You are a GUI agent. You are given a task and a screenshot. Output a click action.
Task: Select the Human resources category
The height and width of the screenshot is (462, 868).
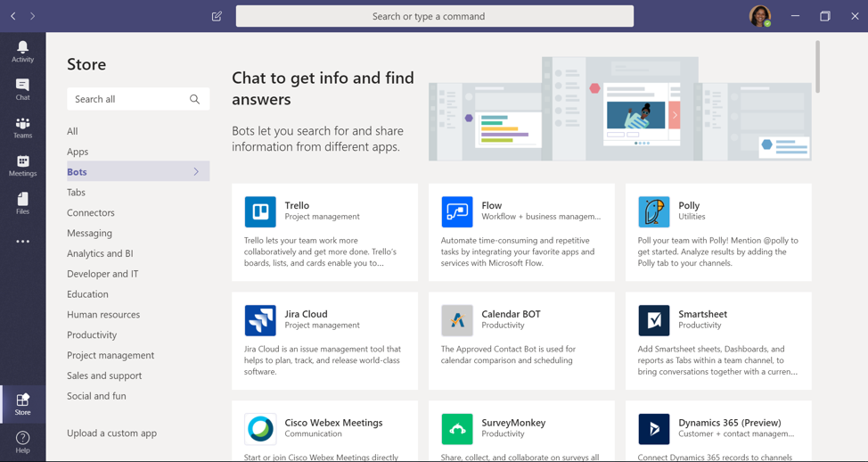tap(103, 315)
